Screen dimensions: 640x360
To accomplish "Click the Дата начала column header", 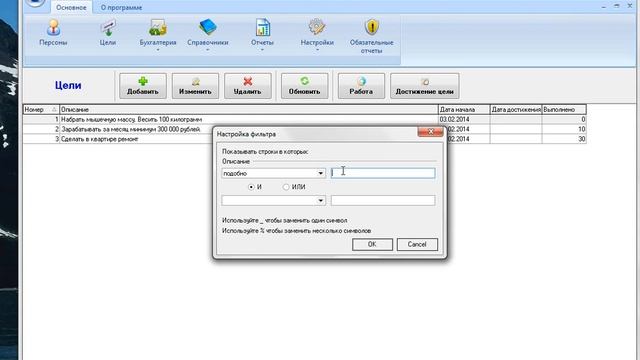I will click(464, 109).
